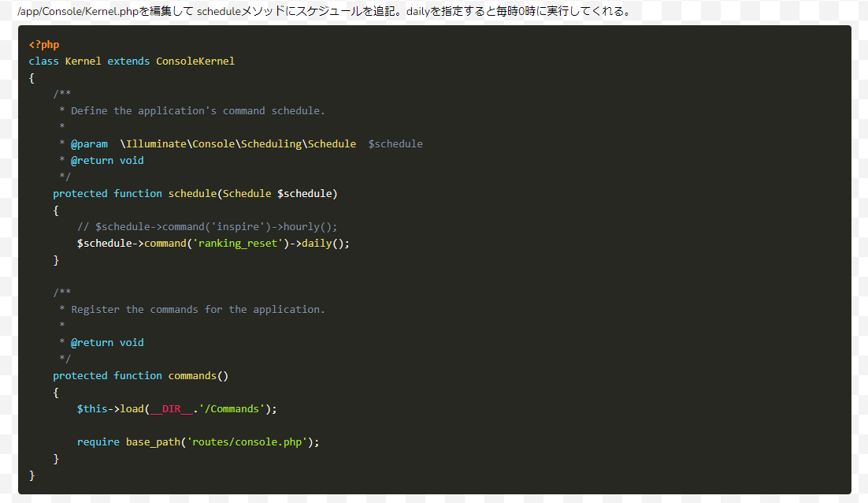Click the 'Define the application's command schedule' comment
Screen dimensions: 868x503
(x=198, y=110)
